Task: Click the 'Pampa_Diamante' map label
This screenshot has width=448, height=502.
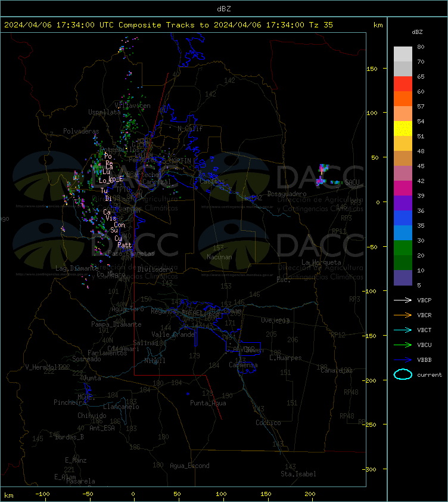Action: pos(116,324)
